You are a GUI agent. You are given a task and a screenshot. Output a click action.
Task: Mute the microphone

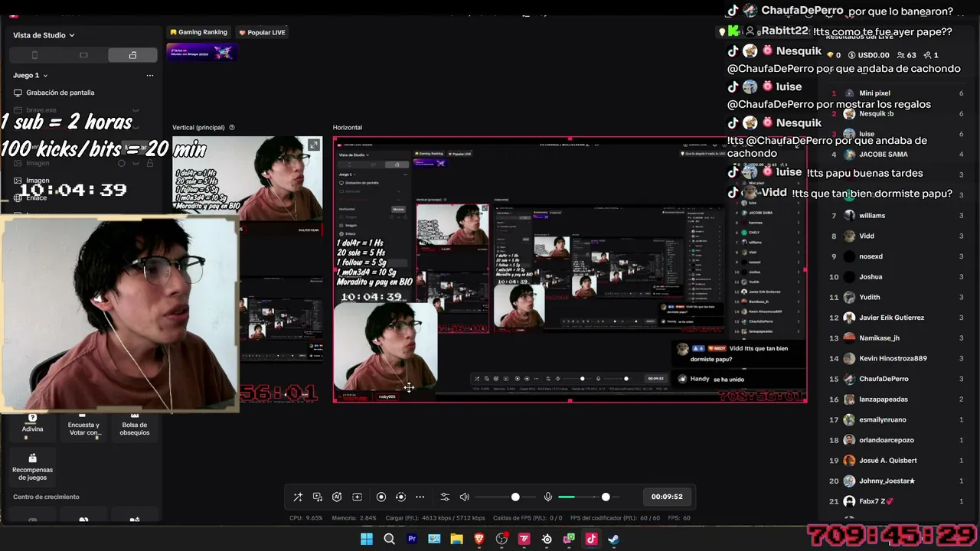[548, 497]
